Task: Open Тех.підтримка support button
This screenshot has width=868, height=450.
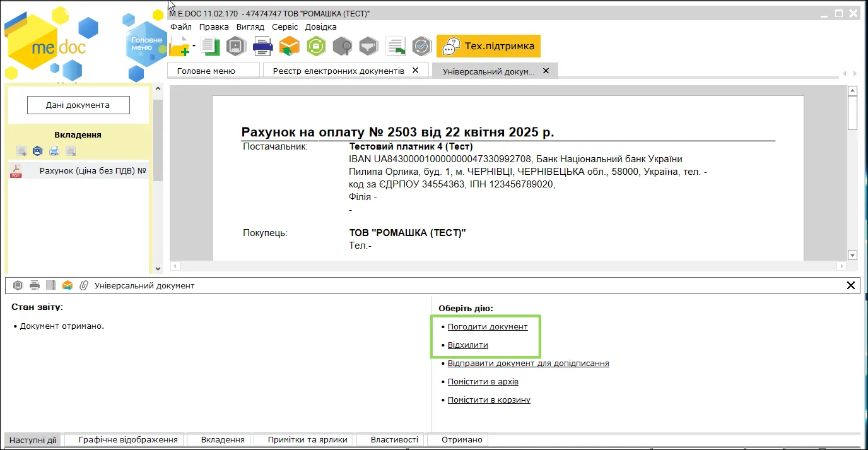Action: (488, 46)
